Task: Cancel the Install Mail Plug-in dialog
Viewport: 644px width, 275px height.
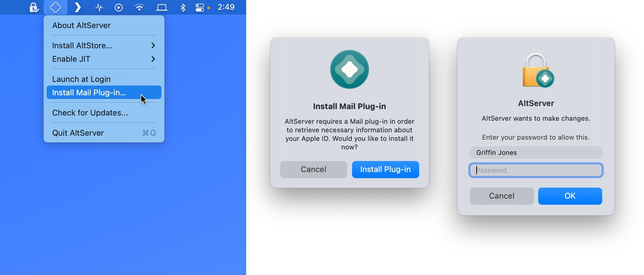Action: pos(313,169)
